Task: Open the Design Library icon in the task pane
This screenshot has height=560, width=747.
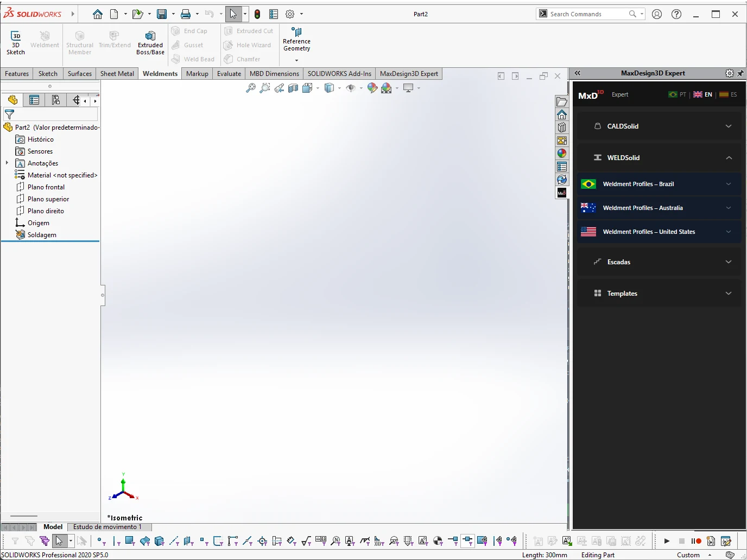Action: 562,128
